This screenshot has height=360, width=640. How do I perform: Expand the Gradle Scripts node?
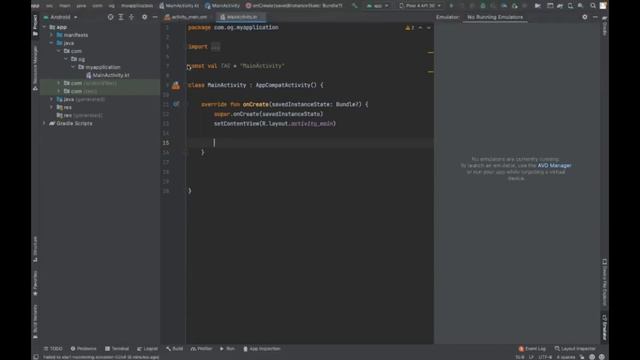point(44,123)
